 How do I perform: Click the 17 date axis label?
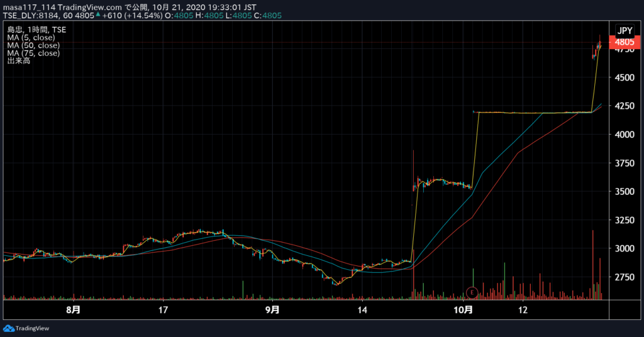coord(163,310)
